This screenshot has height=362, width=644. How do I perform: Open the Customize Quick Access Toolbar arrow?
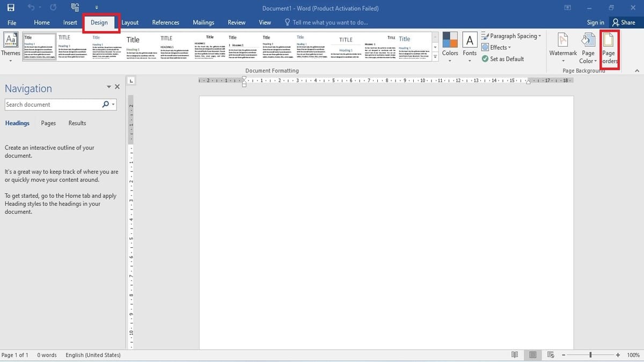[x=97, y=8]
